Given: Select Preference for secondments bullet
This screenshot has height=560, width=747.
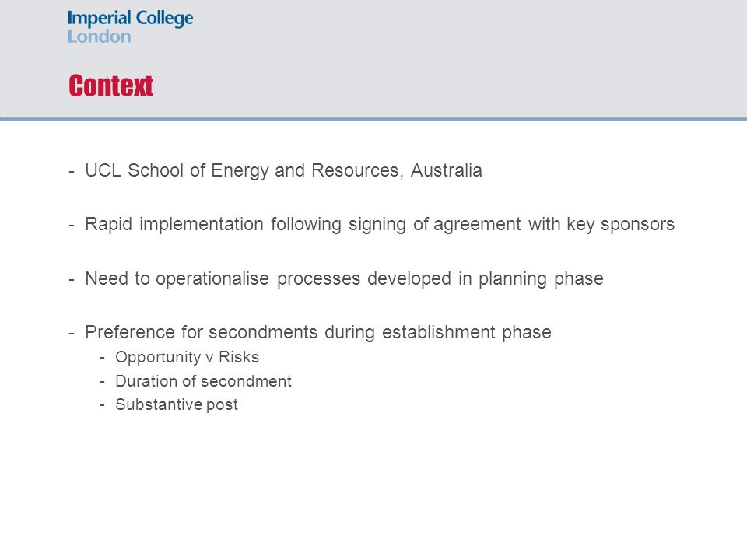Looking at the screenshot, I should (x=318, y=332).
